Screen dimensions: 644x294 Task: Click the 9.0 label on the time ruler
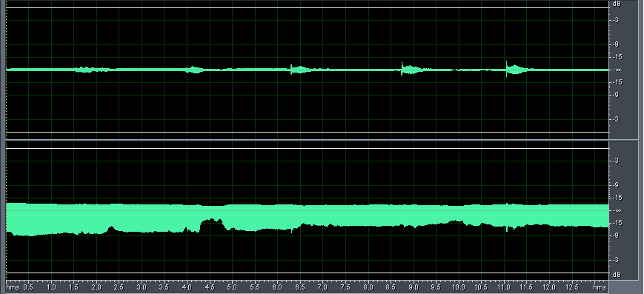pos(414,287)
